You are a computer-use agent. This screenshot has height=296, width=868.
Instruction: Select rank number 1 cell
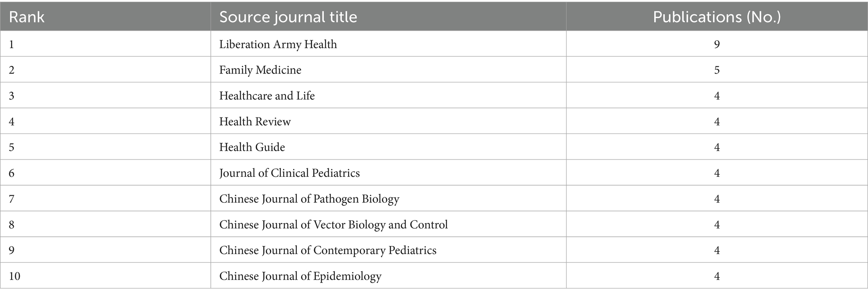click(11, 44)
